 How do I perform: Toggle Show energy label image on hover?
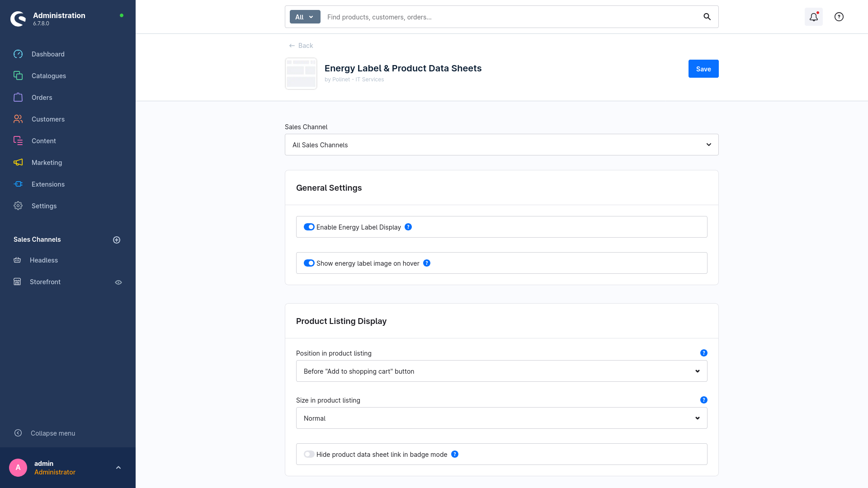[309, 263]
